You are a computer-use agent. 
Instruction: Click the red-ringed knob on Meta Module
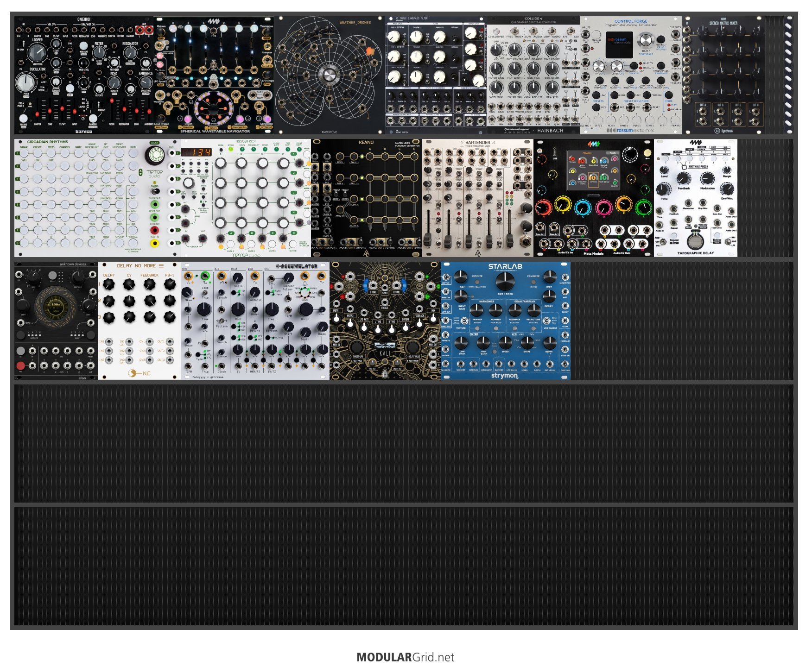click(543, 207)
